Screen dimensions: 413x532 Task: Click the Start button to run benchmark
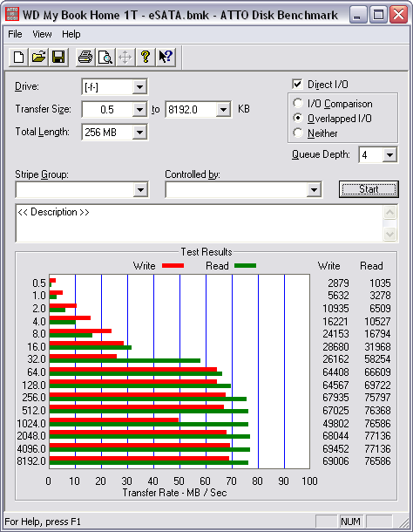click(x=369, y=189)
